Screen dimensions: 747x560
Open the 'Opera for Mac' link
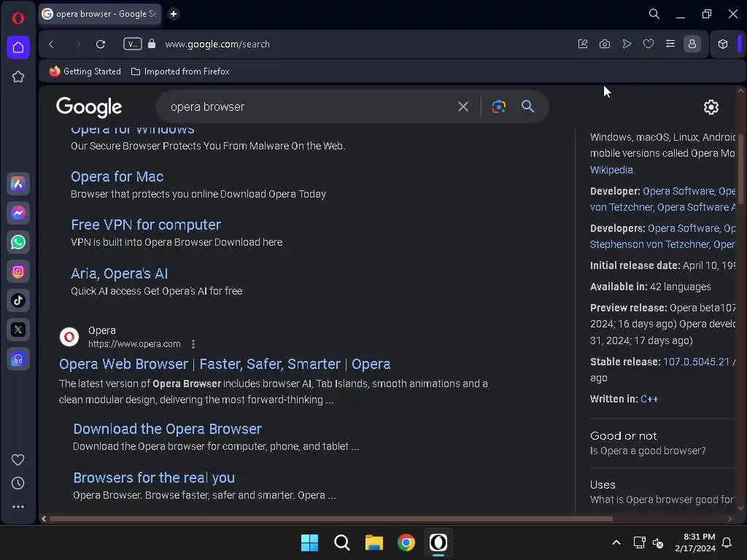(x=117, y=176)
